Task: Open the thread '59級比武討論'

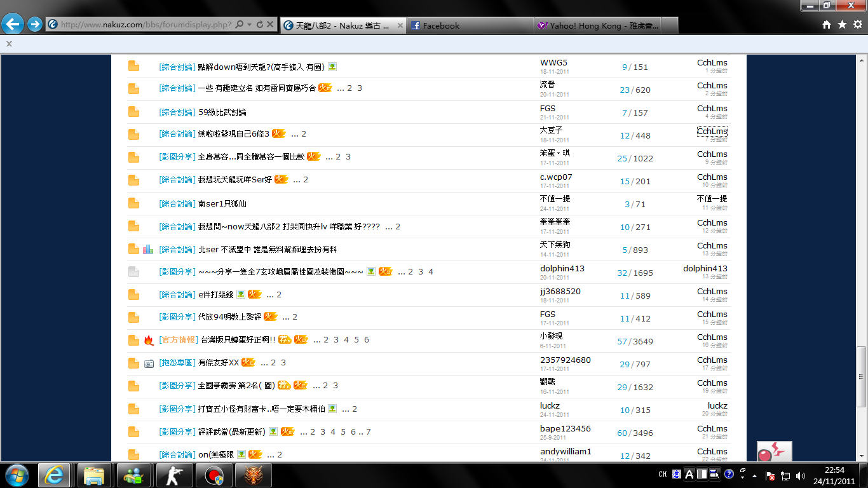Action: point(222,112)
